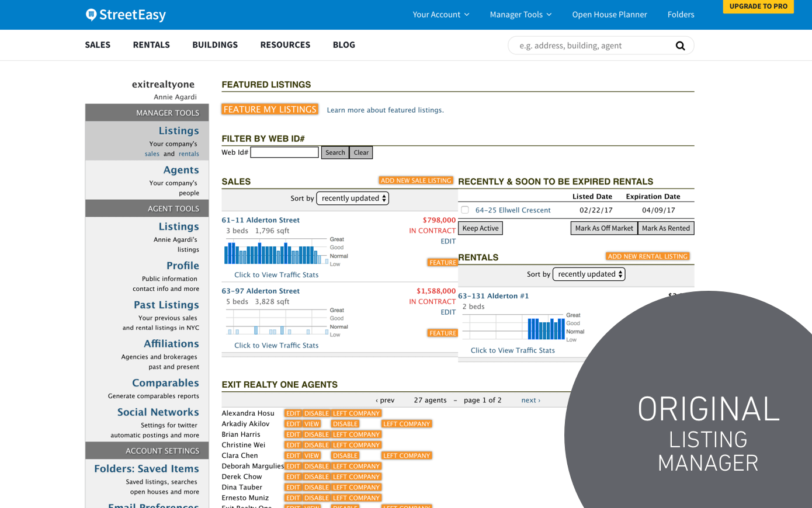This screenshot has height=508, width=812.
Task: Expand the Manager Tools menu
Action: (520, 15)
